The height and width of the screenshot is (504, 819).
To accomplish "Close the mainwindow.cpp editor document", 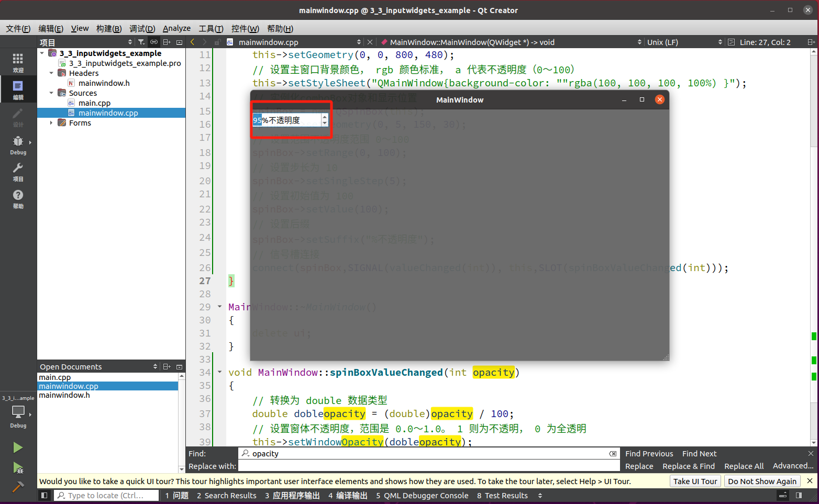I will 370,42.
